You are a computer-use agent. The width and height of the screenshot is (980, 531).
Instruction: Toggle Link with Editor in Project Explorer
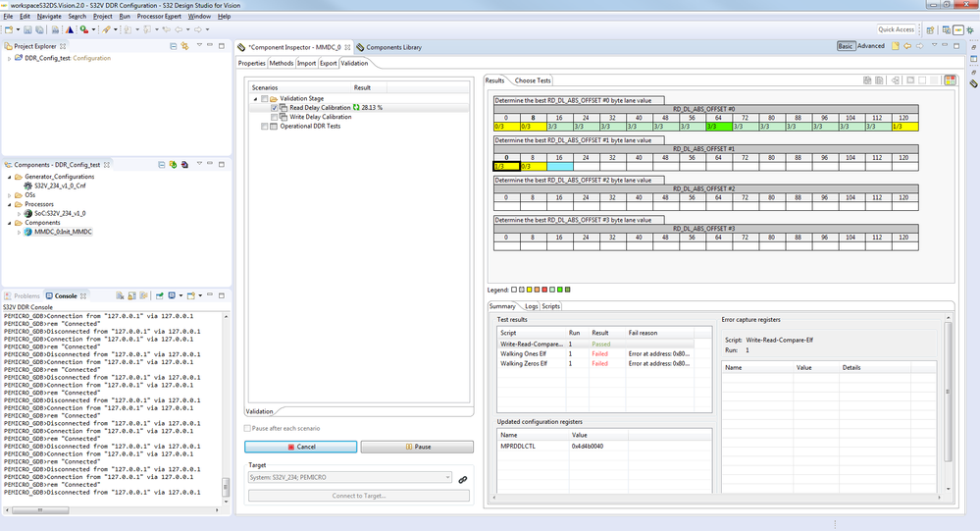[x=184, y=46]
